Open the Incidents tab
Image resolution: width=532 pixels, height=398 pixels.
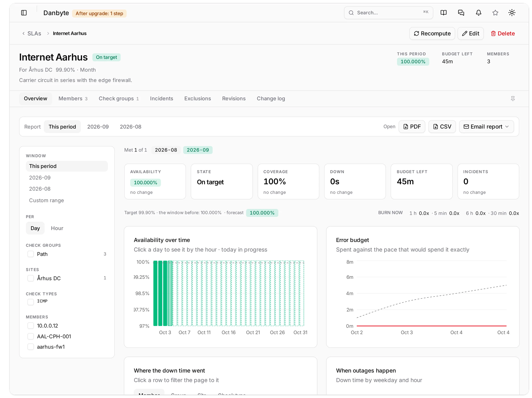coord(161,99)
